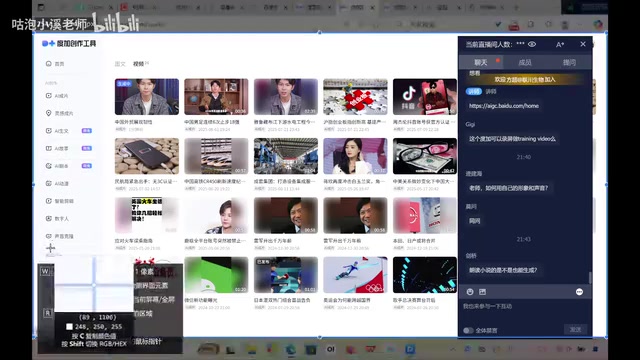Expand the system tray hidden icons arrow

453,349
